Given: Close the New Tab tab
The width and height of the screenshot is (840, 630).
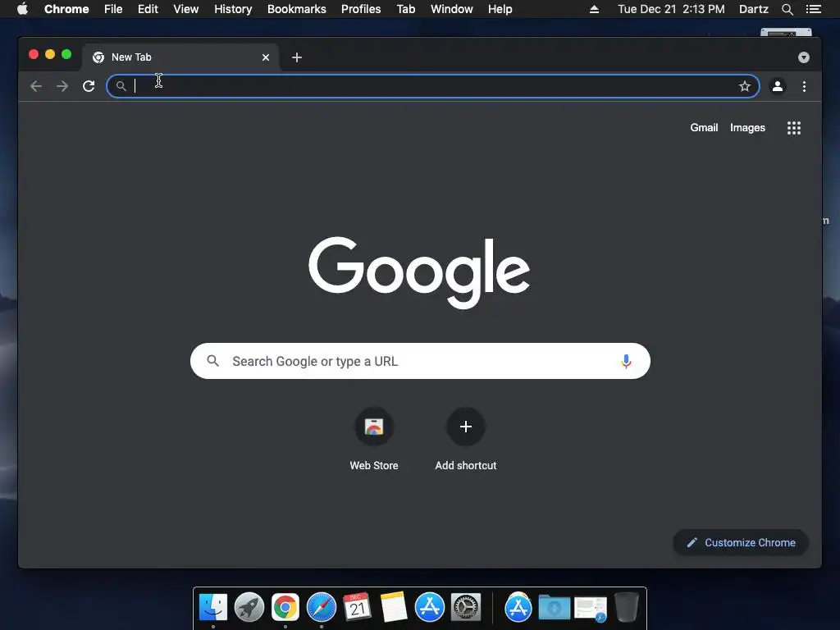Looking at the screenshot, I should point(266,57).
